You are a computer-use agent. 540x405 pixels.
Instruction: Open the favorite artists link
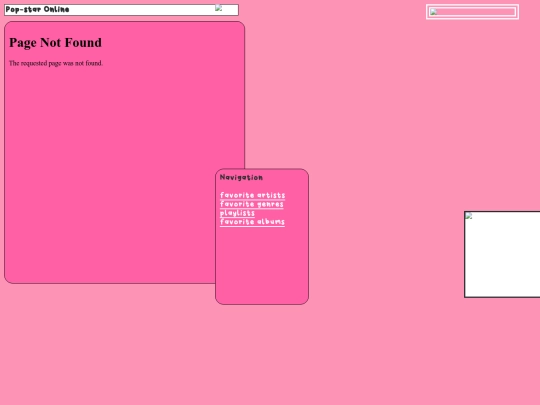click(x=252, y=195)
